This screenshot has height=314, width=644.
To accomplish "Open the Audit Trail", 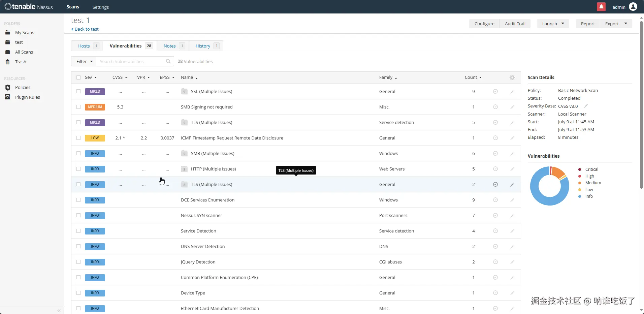I will pyautogui.click(x=515, y=24).
